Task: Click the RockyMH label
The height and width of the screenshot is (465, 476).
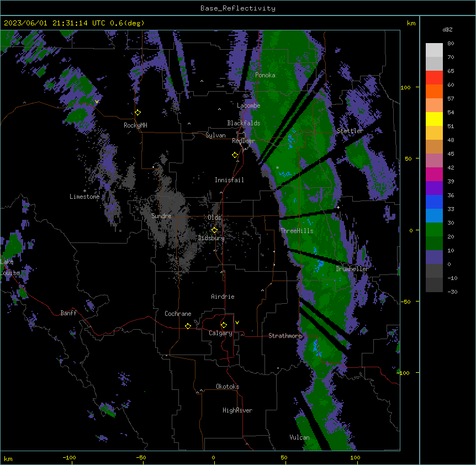Action: (x=135, y=125)
